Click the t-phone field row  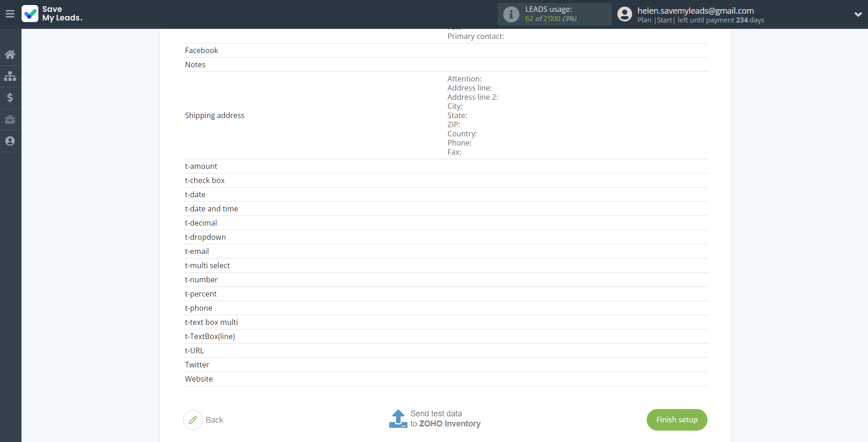[x=445, y=308]
